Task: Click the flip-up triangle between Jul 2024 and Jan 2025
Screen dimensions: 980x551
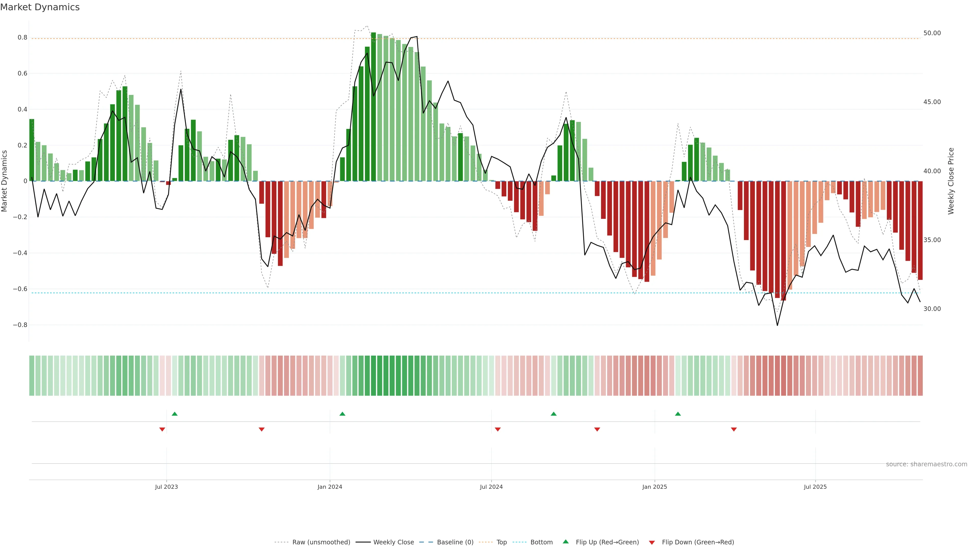Action: [554, 414]
